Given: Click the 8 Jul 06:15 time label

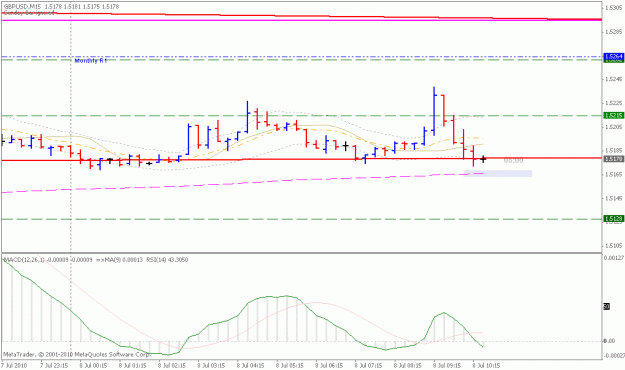Looking at the screenshot, I should (330, 365).
